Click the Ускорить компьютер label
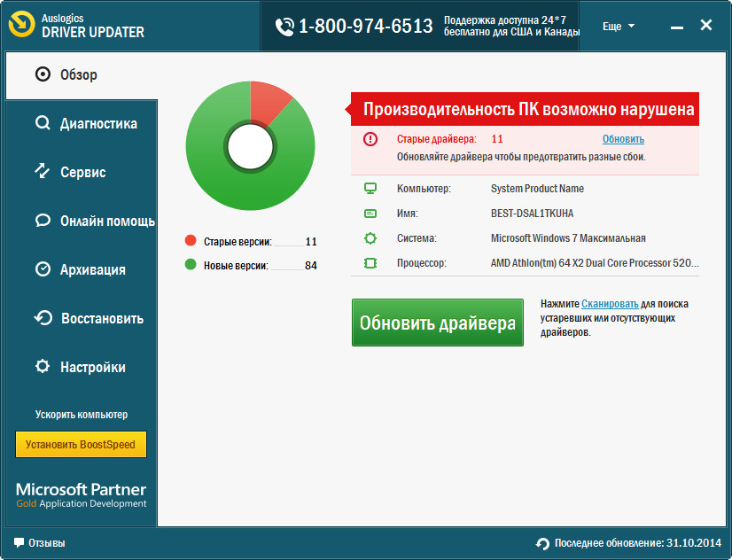This screenshot has width=732, height=560. click(82, 415)
